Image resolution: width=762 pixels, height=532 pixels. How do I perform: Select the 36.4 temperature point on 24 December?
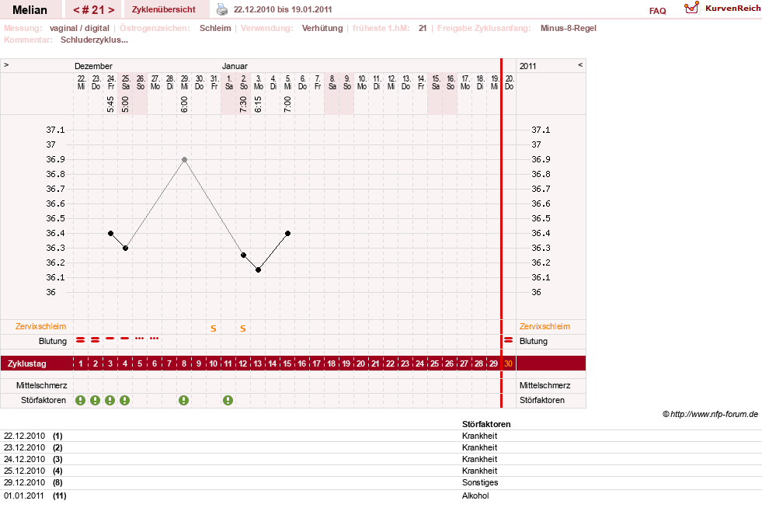click(x=110, y=234)
